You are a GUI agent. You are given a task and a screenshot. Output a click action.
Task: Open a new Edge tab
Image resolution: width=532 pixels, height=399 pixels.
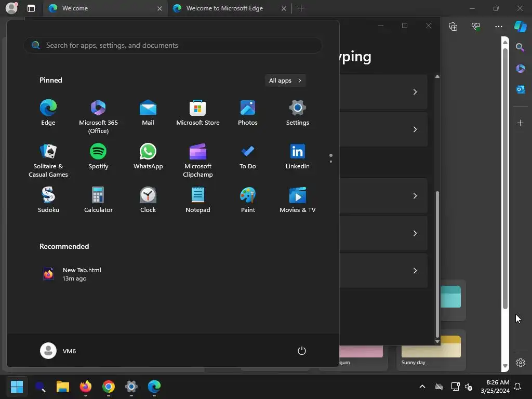301,8
